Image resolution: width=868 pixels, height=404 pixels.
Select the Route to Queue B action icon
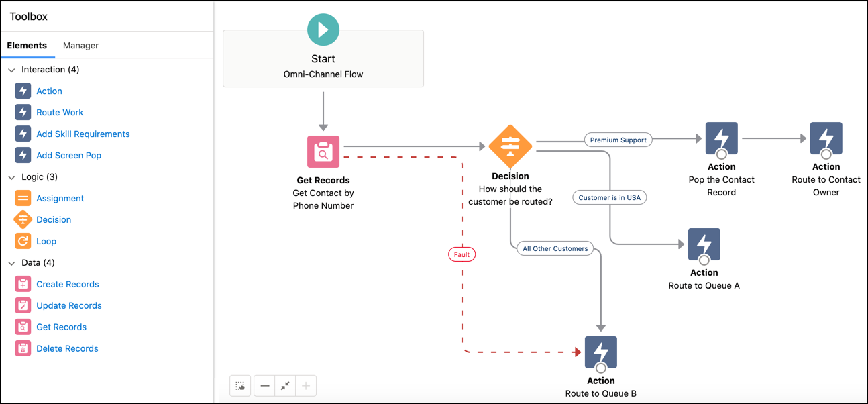pyautogui.click(x=600, y=352)
